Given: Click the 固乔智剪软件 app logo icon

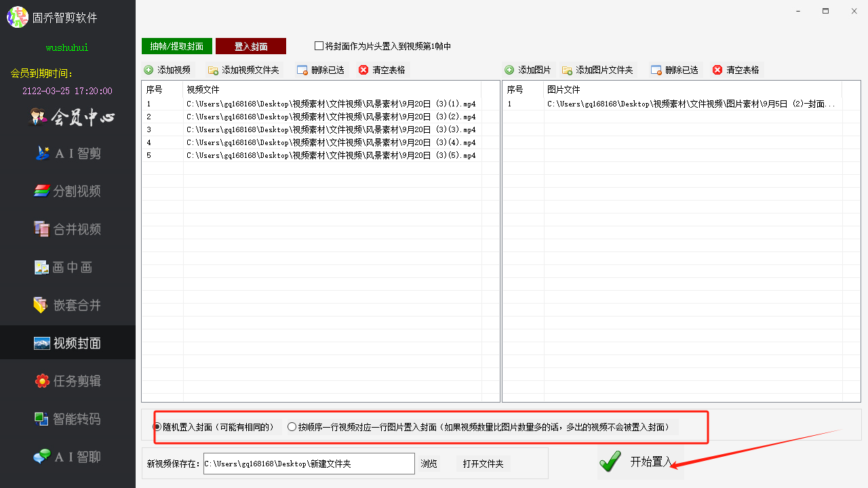Looking at the screenshot, I should (x=18, y=18).
